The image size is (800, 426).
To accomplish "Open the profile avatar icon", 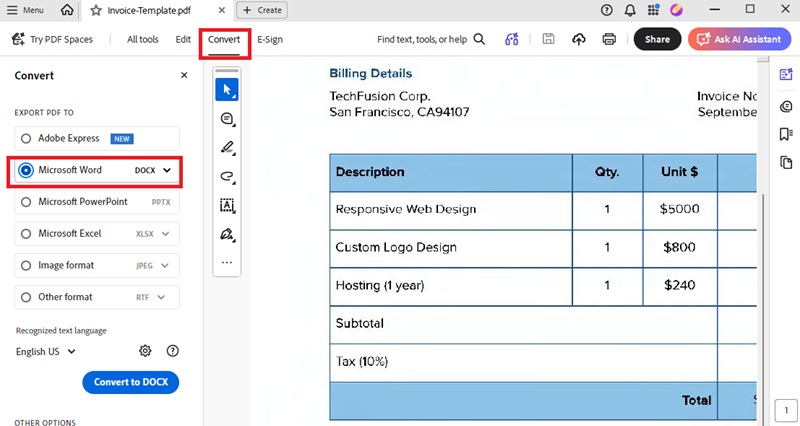I will point(677,10).
